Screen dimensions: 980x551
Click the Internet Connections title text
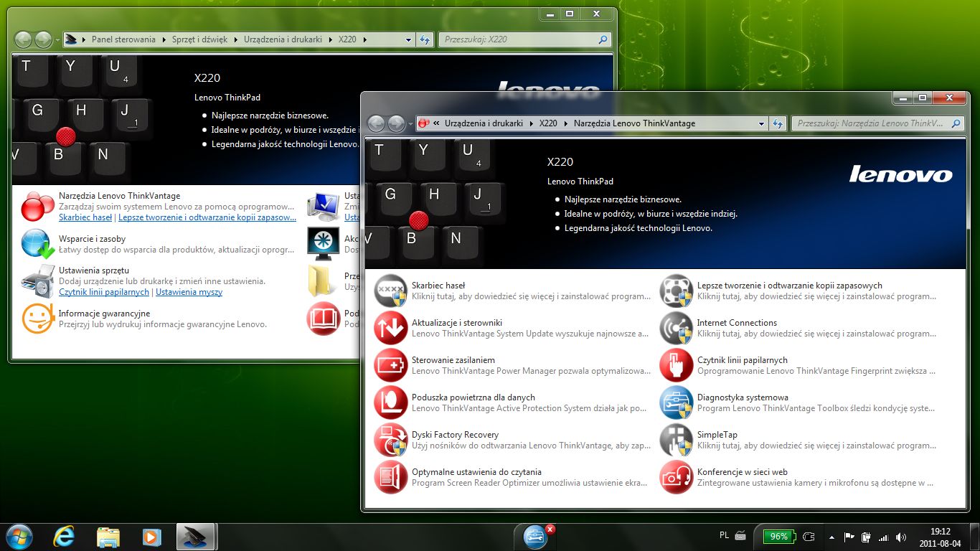(737, 323)
